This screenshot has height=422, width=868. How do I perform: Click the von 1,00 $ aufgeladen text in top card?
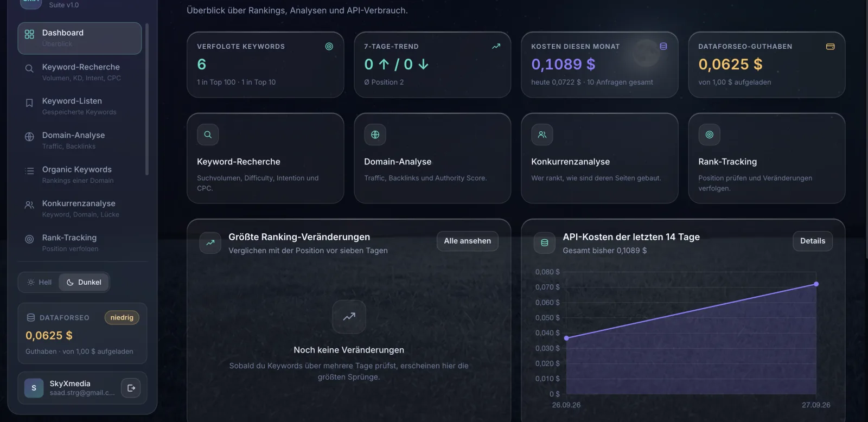click(x=735, y=82)
